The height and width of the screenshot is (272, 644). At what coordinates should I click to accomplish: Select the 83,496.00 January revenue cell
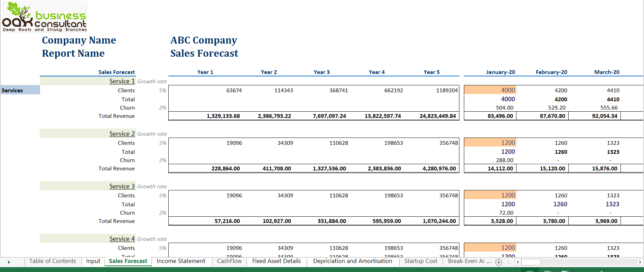(500, 116)
